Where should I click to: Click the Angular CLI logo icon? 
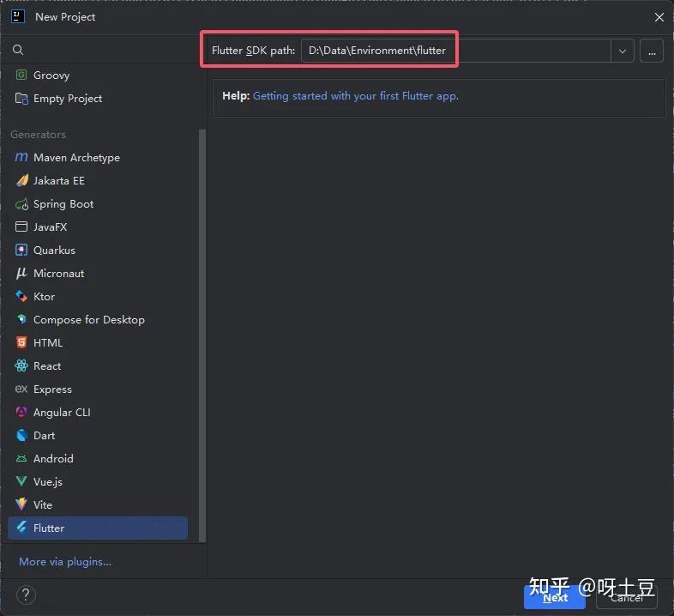coord(21,412)
